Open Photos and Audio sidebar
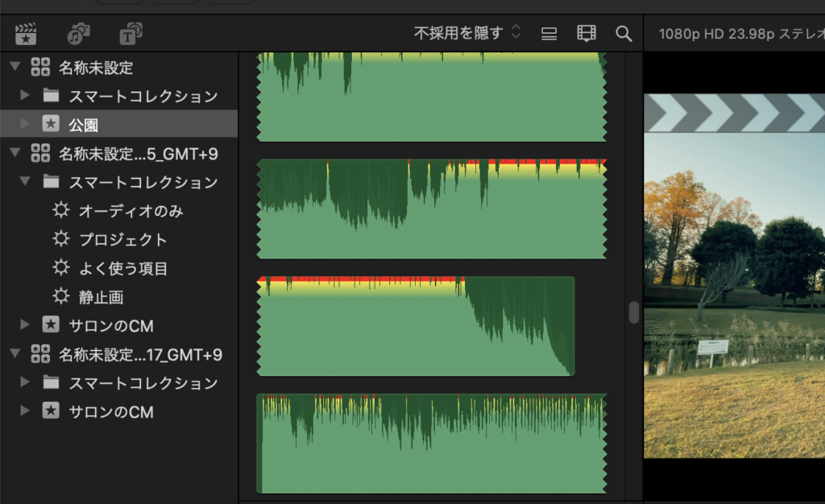The image size is (825, 504). tap(78, 34)
